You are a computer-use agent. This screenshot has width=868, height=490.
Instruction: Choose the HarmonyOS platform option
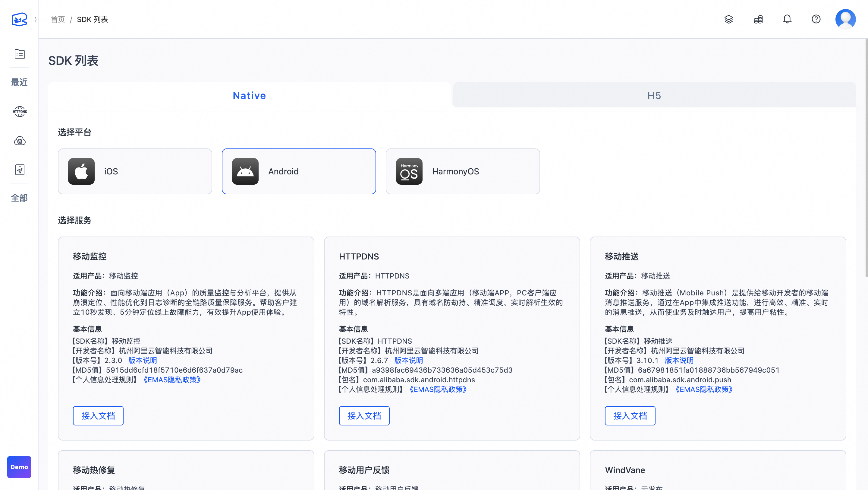[x=463, y=171]
